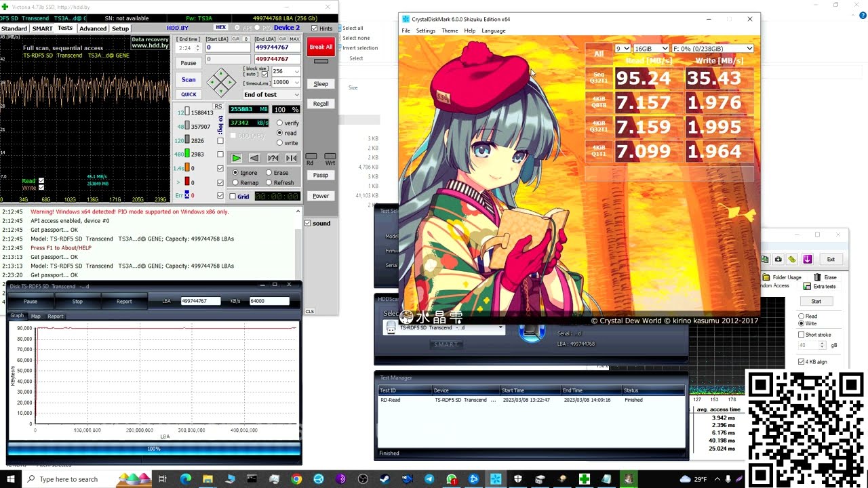Viewport: 868px width, 488px height.
Task: Open the Settings menu in CrystalDiskMark
Action: 425,30
